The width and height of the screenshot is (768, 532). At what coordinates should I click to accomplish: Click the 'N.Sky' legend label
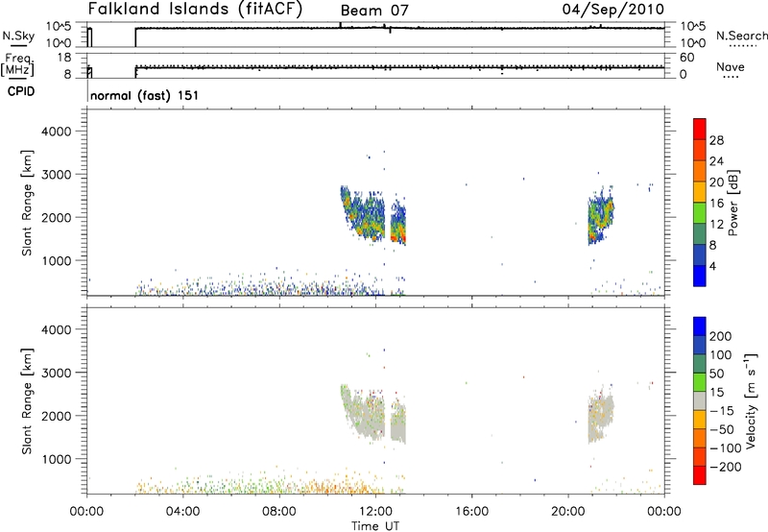pos(18,36)
